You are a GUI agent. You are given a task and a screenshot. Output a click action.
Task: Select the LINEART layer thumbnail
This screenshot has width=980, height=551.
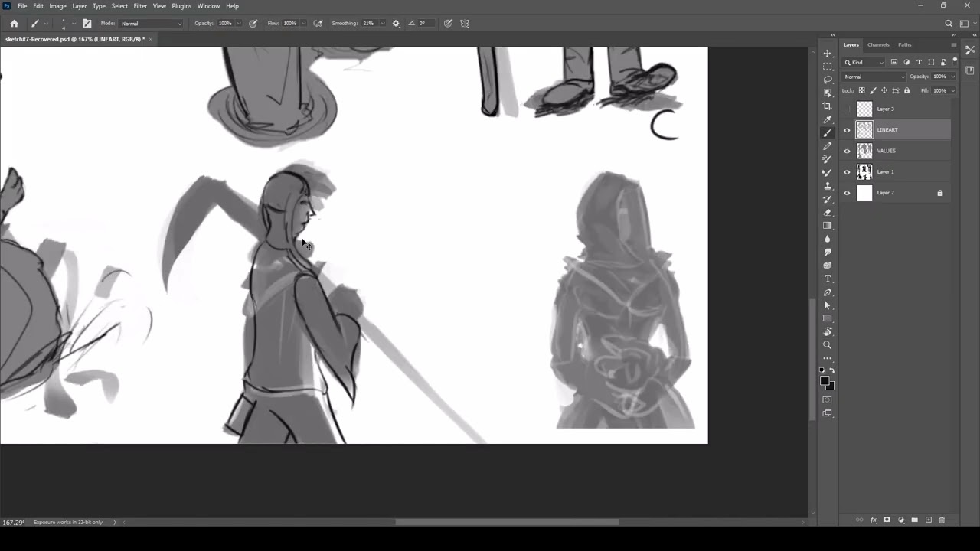[x=864, y=130]
